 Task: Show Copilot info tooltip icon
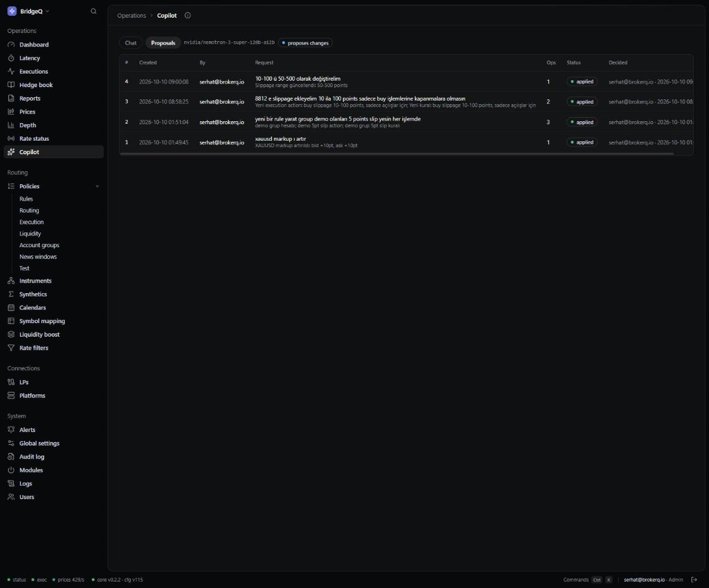pos(188,15)
